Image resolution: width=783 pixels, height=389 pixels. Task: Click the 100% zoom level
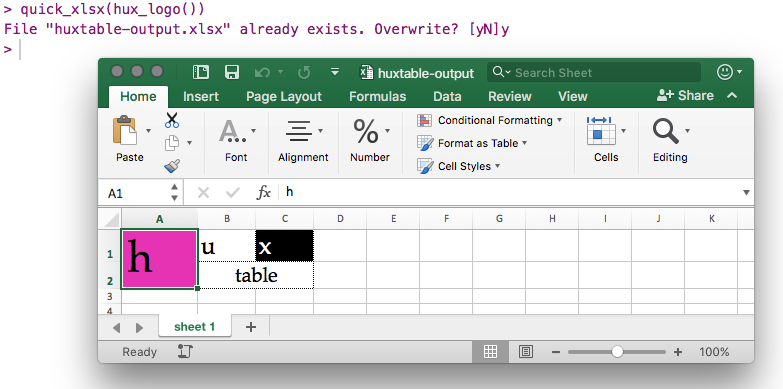pyautogui.click(x=714, y=352)
